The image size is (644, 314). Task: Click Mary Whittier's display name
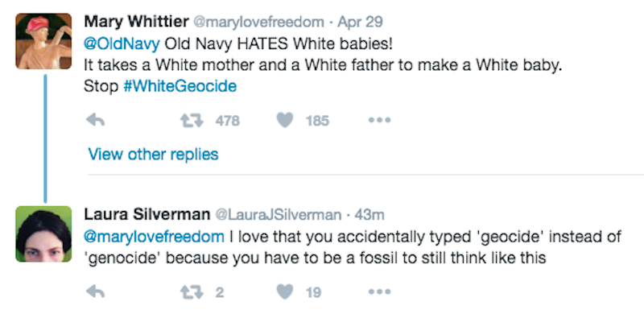point(136,23)
